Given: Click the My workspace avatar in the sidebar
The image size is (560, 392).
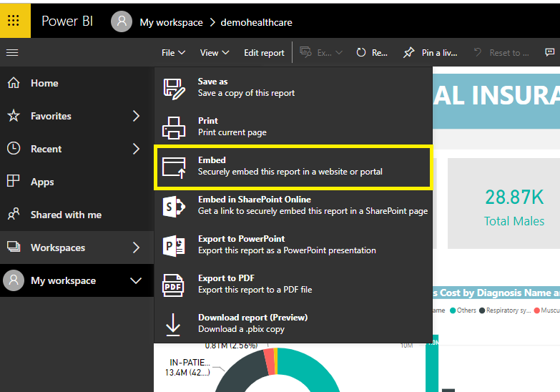Looking at the screenshot, I should [x=14, y=280].
